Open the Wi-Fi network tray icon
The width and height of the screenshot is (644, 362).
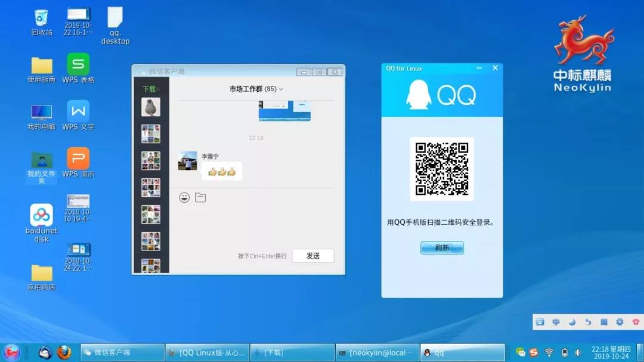(549, 352)
